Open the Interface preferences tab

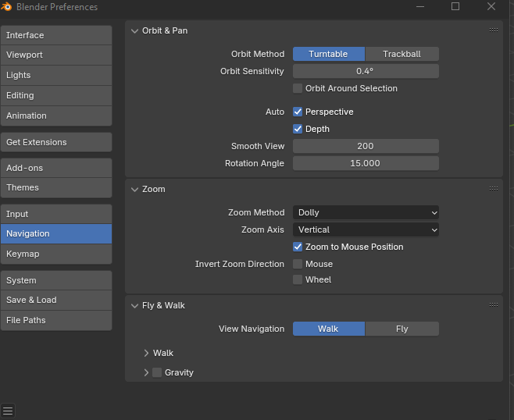tap(56, 35)
